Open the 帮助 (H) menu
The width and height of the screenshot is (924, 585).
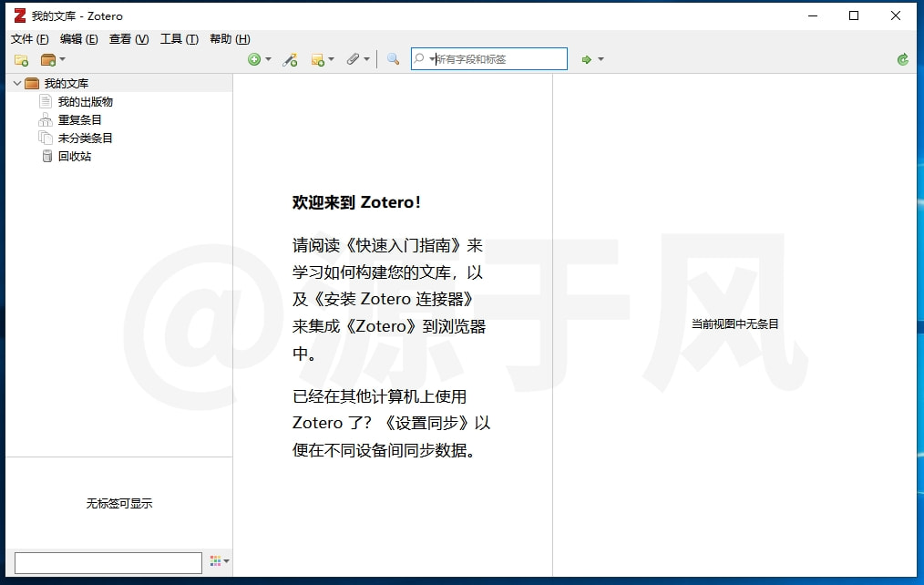[230, 39]
